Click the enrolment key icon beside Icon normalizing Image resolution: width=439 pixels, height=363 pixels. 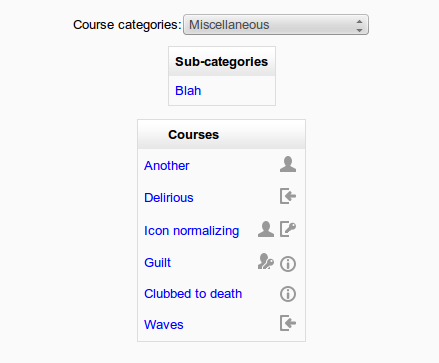(288, 229)
